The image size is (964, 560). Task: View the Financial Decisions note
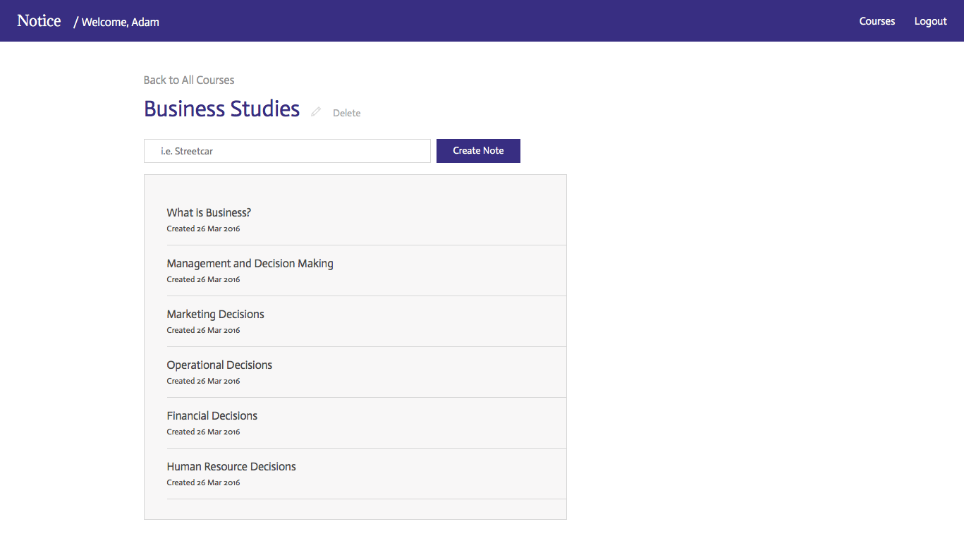[x=212, y=415]
